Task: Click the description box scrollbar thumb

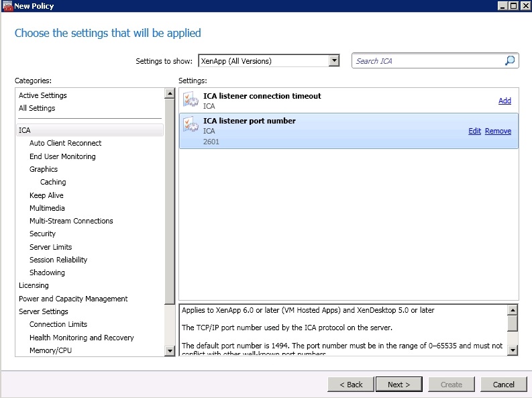Action: (513, 323)
